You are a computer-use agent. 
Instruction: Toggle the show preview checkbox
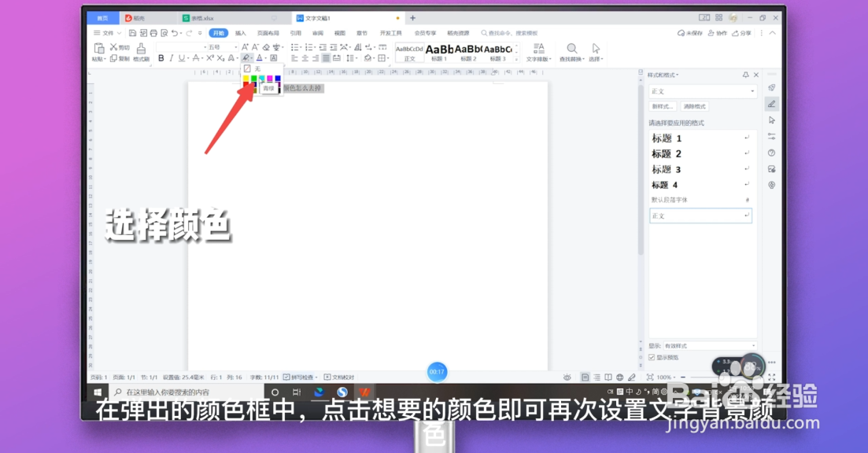click(652, 357)
